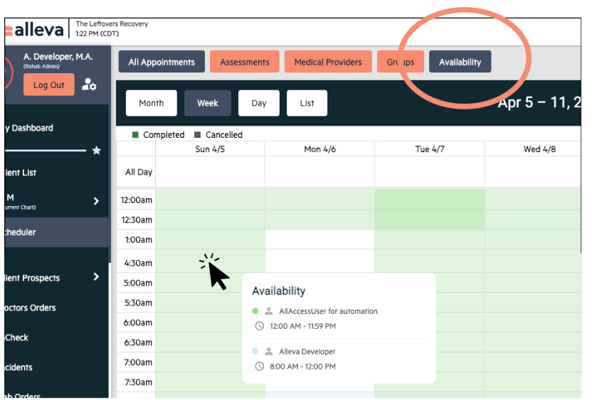
Task: Click the gray Cancelled legend square
Action: [x=197, y=135]
